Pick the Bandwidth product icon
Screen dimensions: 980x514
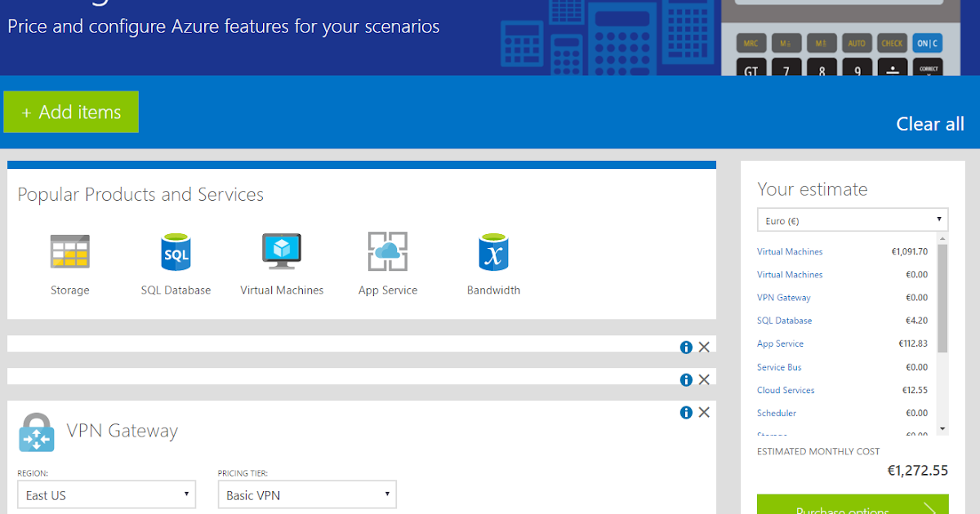493,252
